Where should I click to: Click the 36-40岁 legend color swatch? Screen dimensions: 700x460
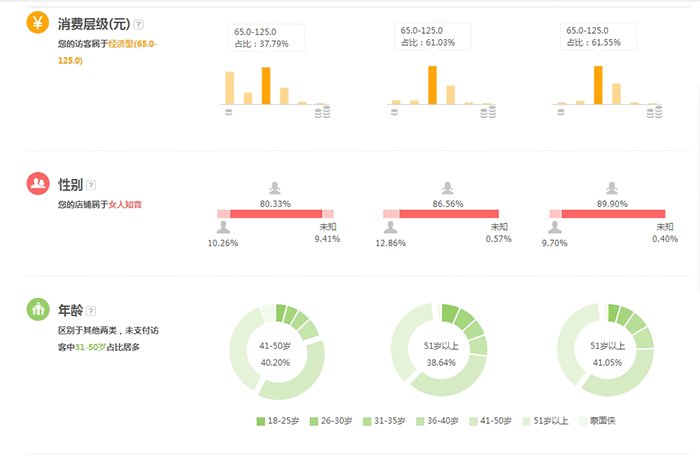pos(419,421)
